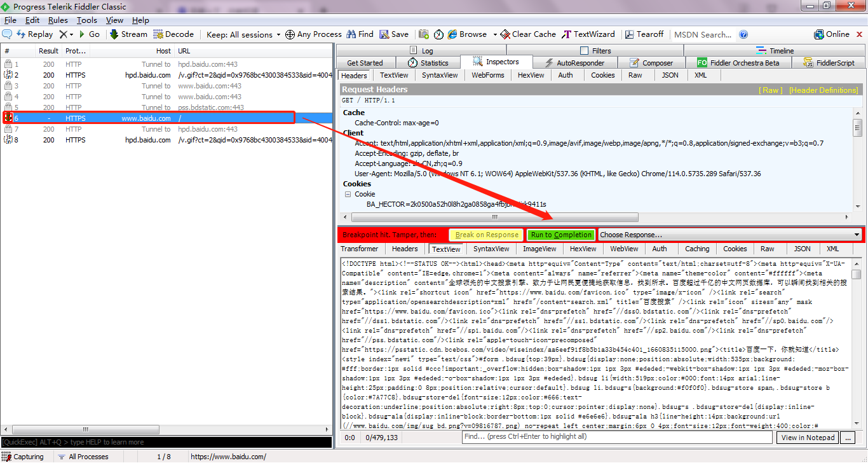Click the Clear Cache icon
Image resolution: width=868 pixels, height=463 pixels.
[505, 34]
